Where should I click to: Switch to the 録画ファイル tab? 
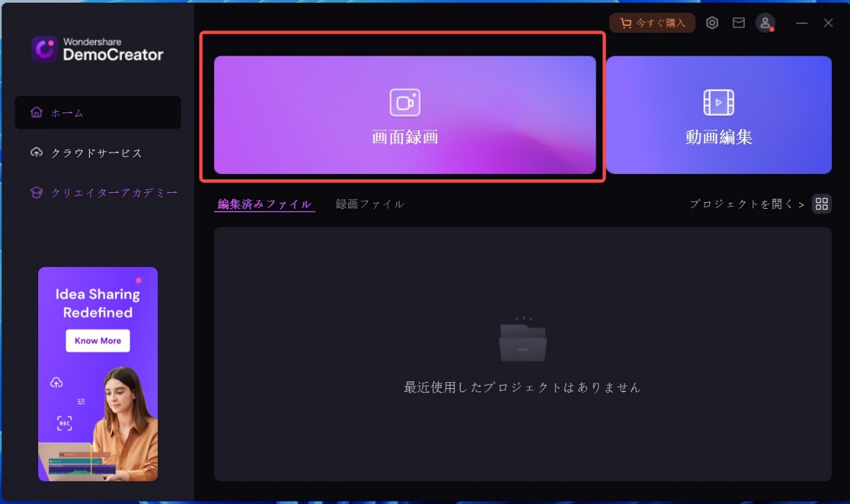click(x=369, y=204)
